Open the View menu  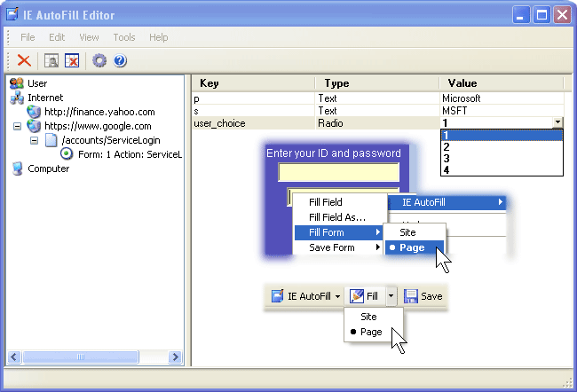coord(89,37)
